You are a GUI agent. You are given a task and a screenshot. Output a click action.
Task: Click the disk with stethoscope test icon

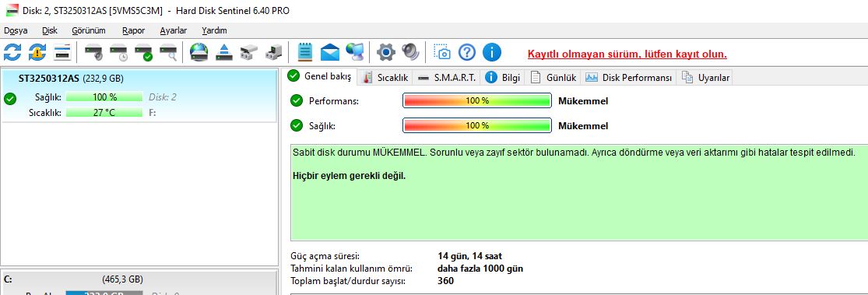tap(93, 53)
